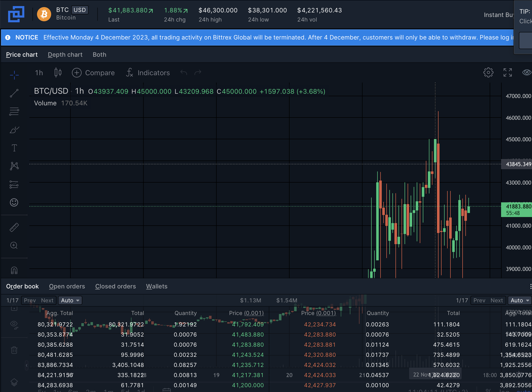The height and width of the screenshot is (392, 532).
Task: Click bid price 41,483.880
Action: (248, 335)
